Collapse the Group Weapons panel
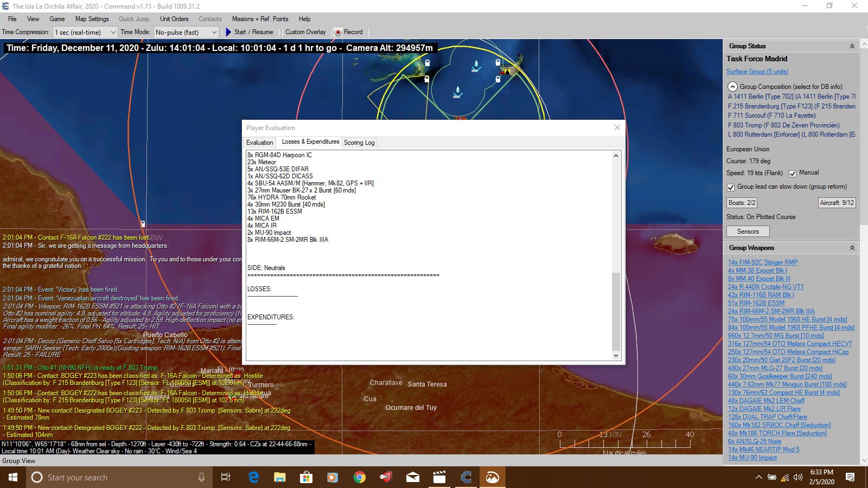The height and width of the screenshot is (488, 868). [x=852, y=248]
